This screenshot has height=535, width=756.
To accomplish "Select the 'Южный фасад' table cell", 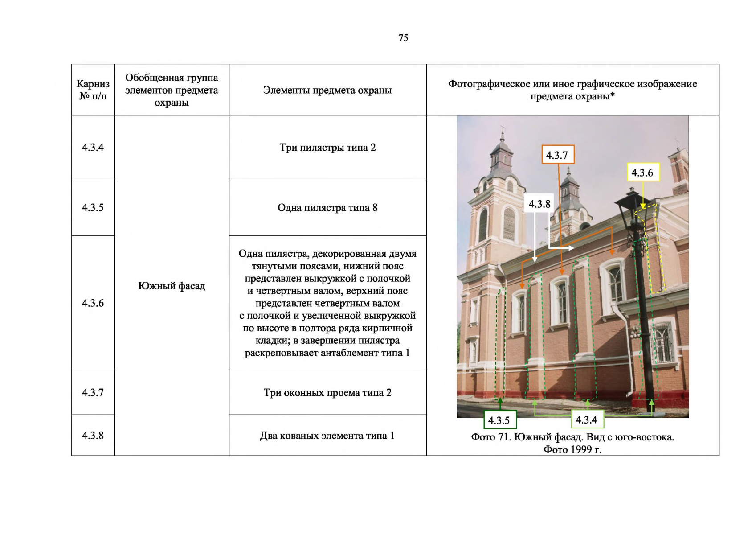I will pyautogui.click(x=172, y=286).
